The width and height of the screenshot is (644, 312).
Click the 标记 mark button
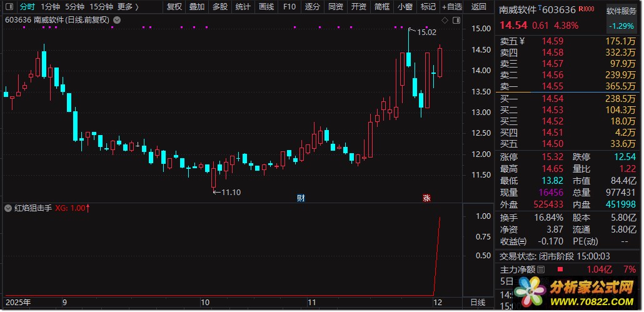click(x=428, y=7)
